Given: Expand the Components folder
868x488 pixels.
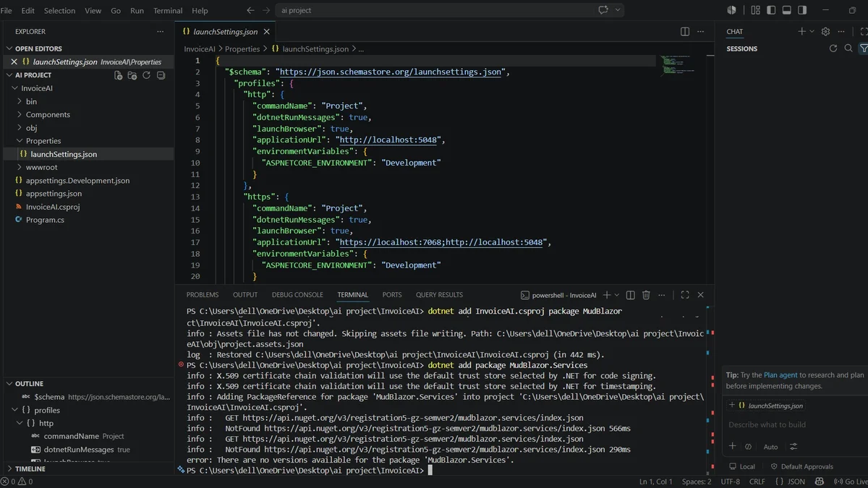Looking at the screenshot, I should (48, 115).
